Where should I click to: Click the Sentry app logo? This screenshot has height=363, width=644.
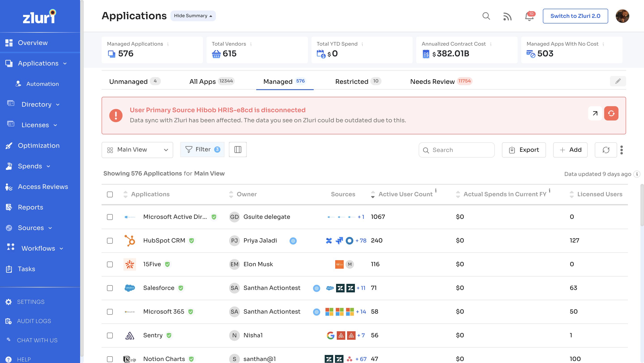tap(130, 335)
